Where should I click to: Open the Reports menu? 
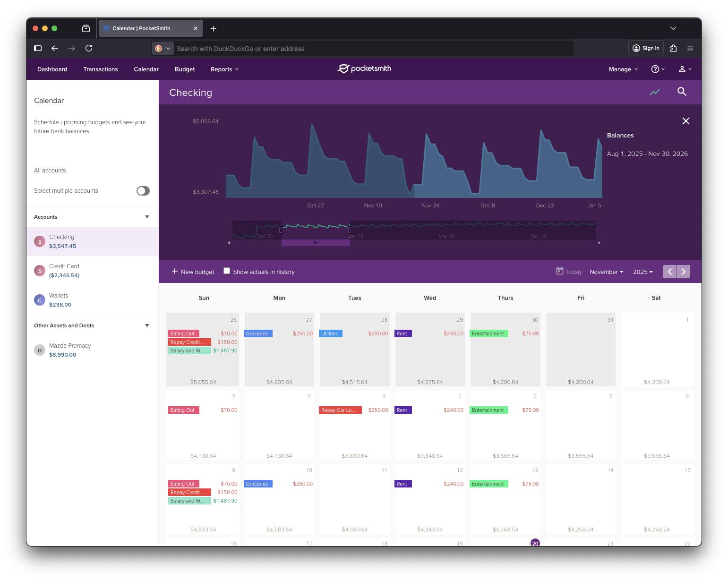(224, 69)
